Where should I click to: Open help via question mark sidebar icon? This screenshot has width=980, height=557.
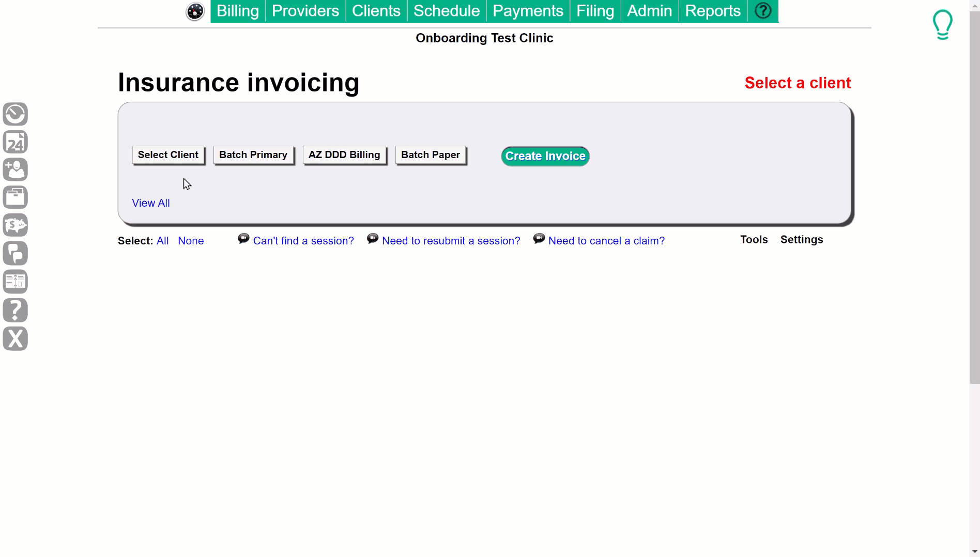tap(16, 310)
